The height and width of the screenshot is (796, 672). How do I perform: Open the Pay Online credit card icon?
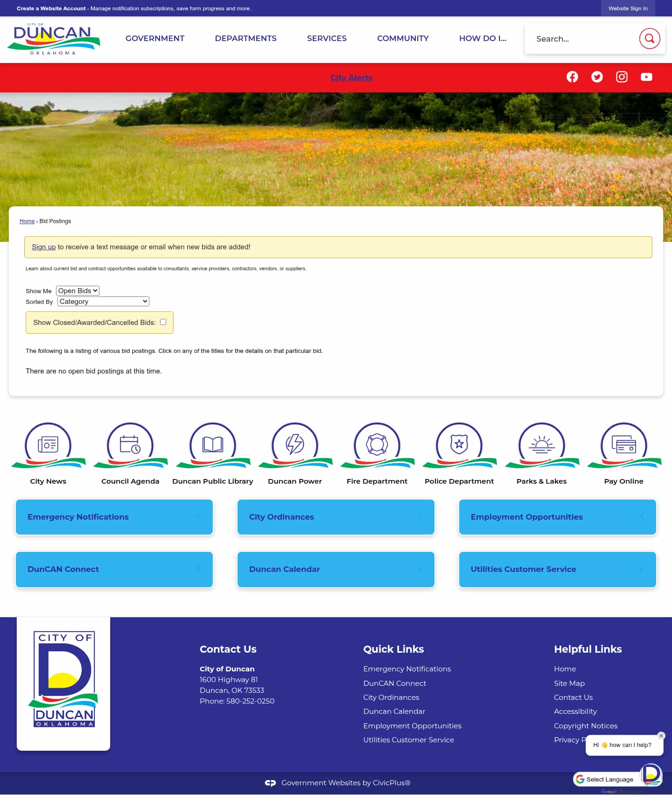[624, 445]
